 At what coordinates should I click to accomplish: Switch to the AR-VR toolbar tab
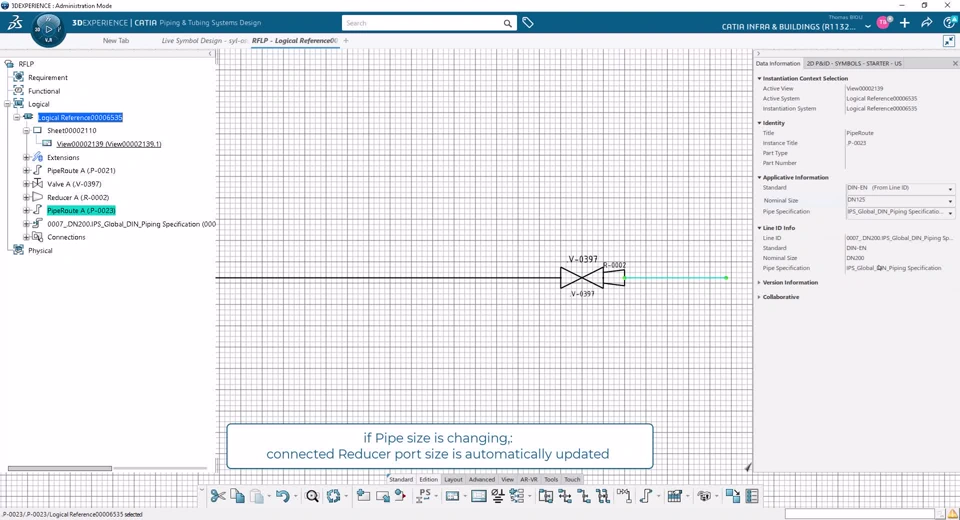click(528, 480)
